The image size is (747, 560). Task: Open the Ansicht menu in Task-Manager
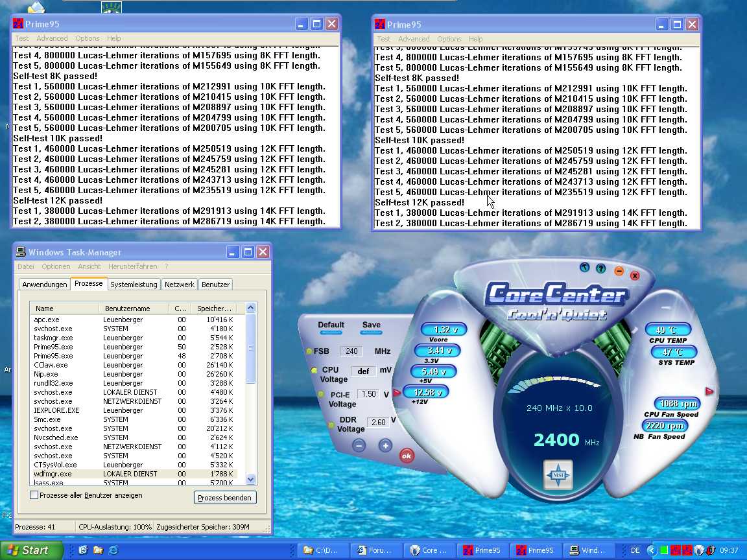click(89, 266)
